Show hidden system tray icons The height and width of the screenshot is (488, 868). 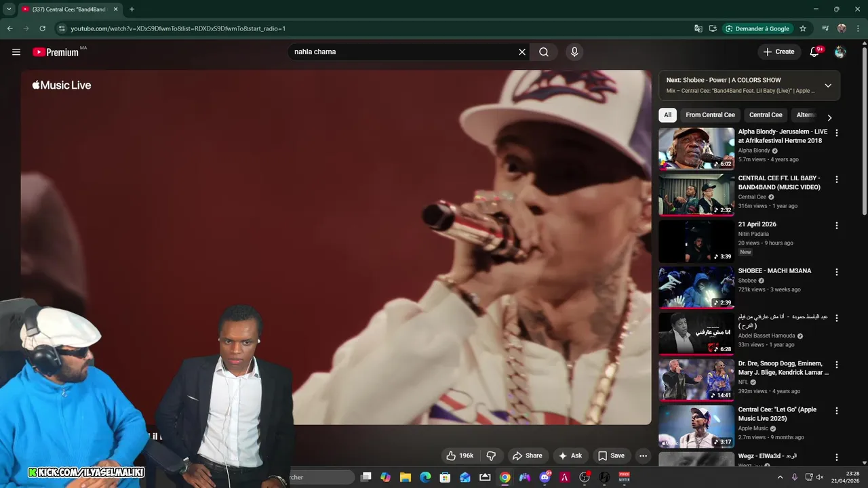point(780,477)
